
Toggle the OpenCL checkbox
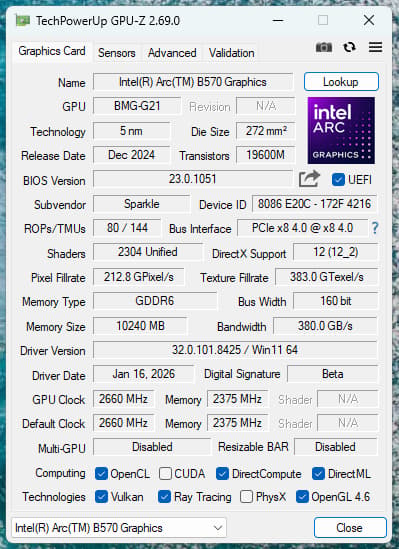coord(101,474)
